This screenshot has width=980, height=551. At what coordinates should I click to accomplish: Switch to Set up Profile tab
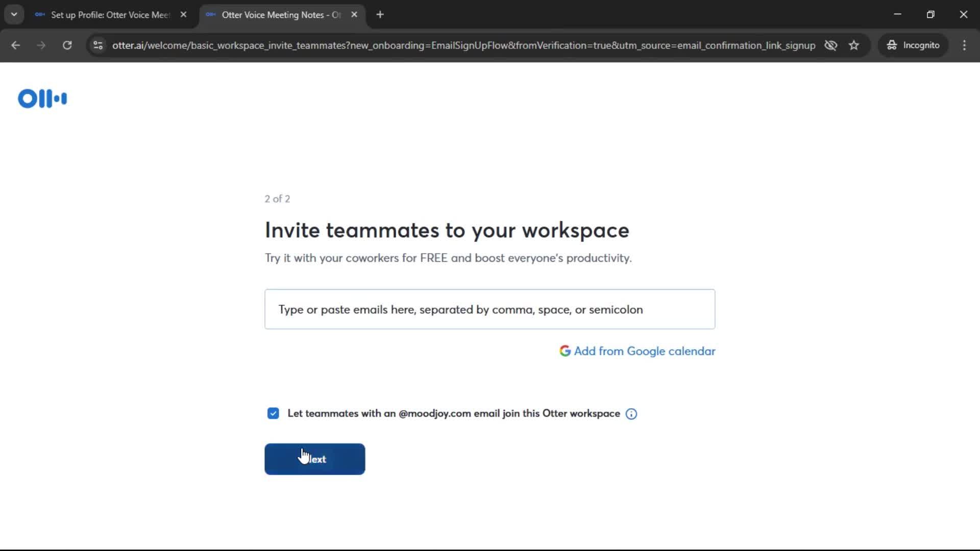(110, 15)
